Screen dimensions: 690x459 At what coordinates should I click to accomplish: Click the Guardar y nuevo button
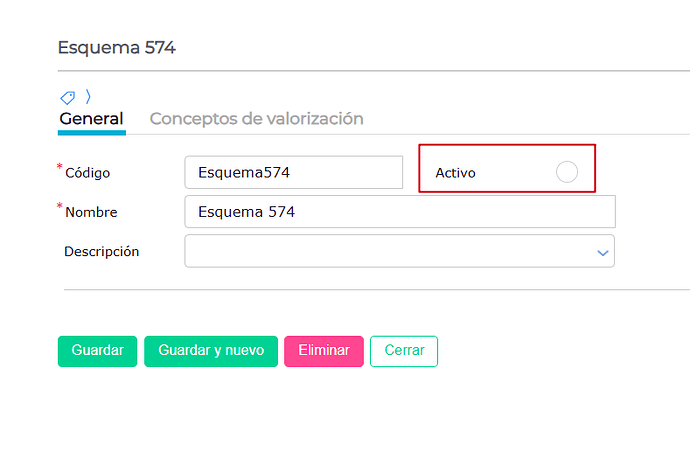tap(211, 351)
